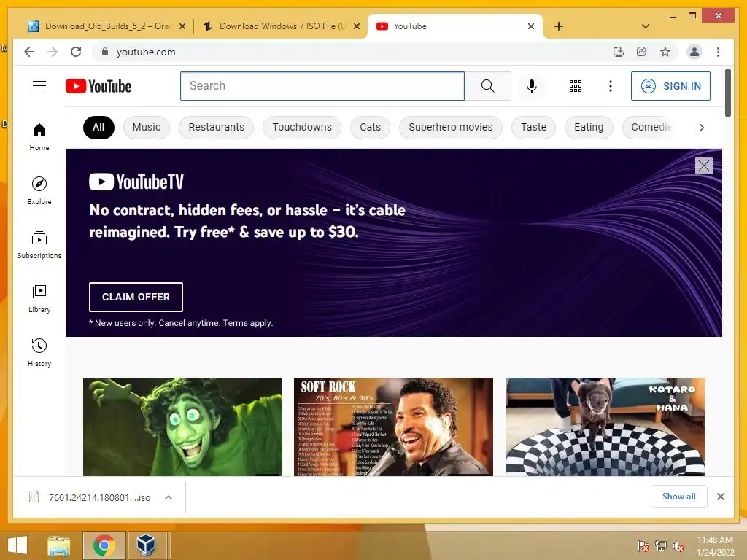Click the install app icon in address bar

pos(619,52)
